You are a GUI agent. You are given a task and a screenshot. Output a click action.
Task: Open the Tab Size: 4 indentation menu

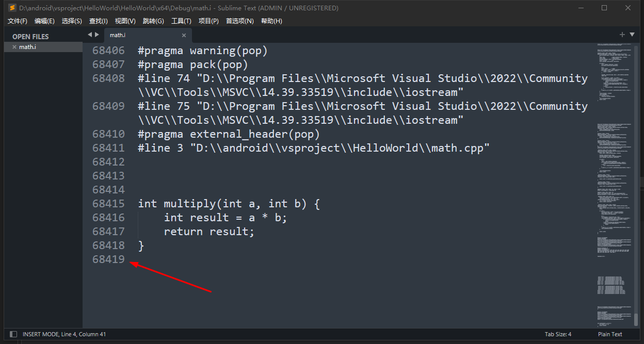tap(558, 334)
